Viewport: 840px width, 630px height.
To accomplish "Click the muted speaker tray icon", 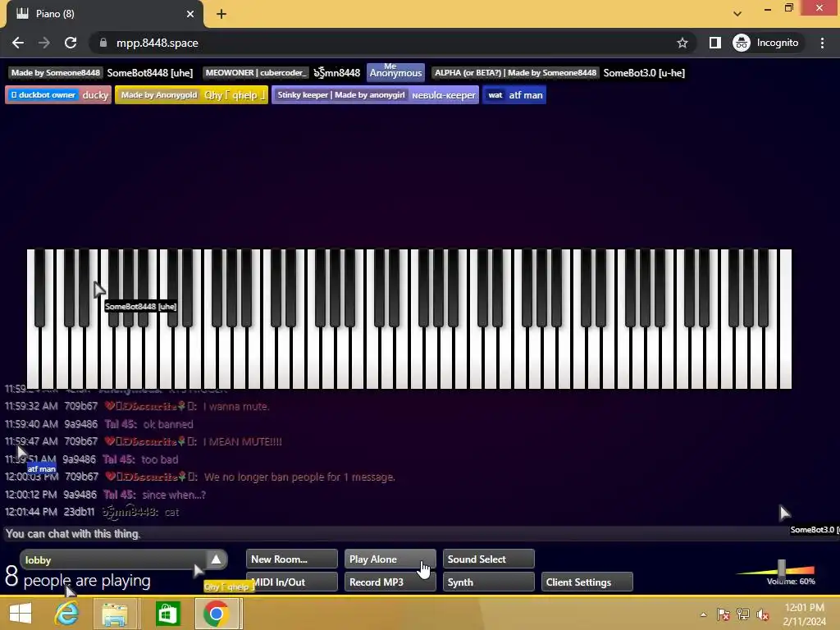I will [763, 614].
